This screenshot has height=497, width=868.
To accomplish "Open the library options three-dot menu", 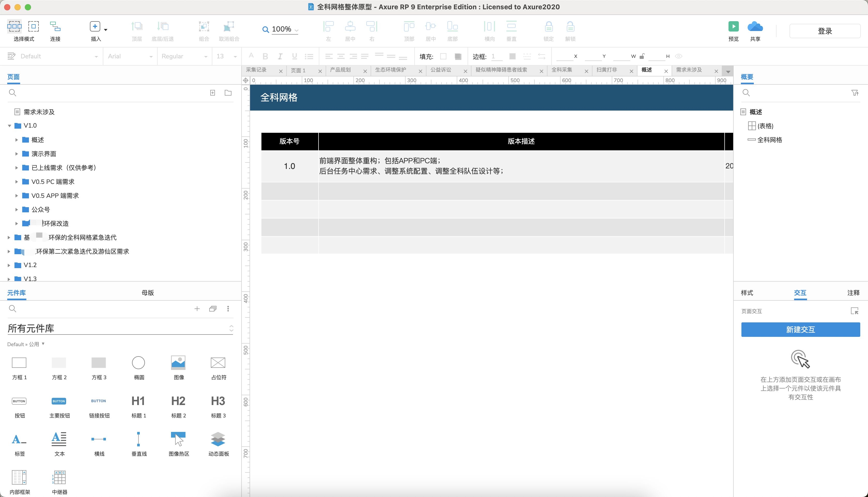I will 228,309.
